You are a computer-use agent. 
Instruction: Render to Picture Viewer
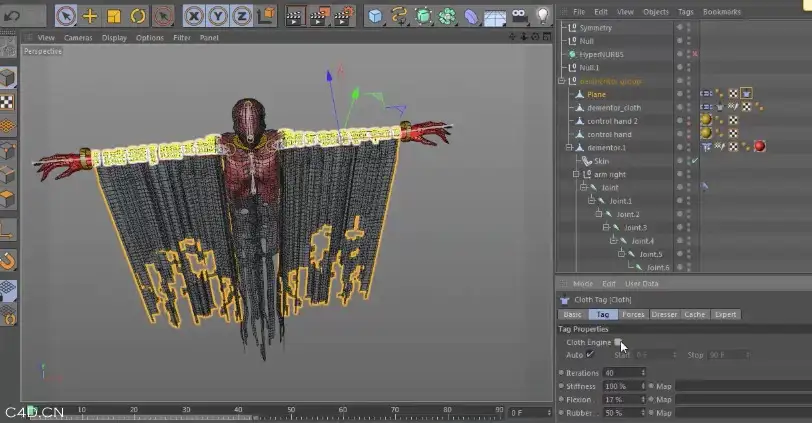(x=319, y=17)
